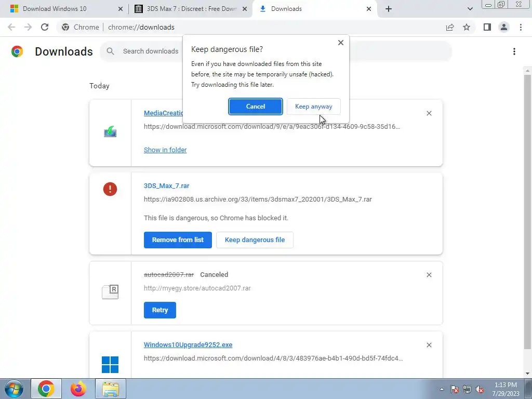Open the profile avatar menu
Viewport: 532px width, 399px height.
pos(504,27)
